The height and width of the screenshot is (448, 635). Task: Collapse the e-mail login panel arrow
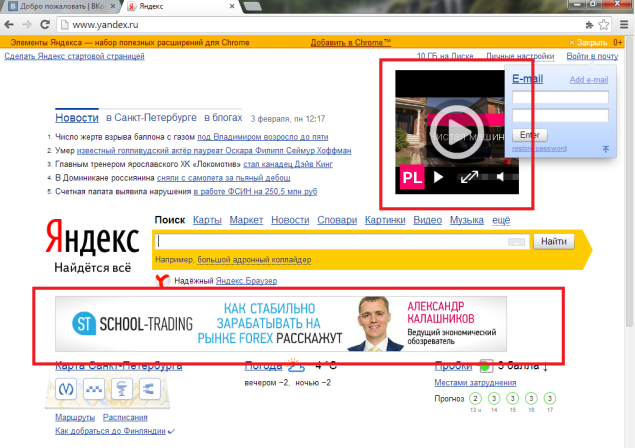tap(605, 149)
